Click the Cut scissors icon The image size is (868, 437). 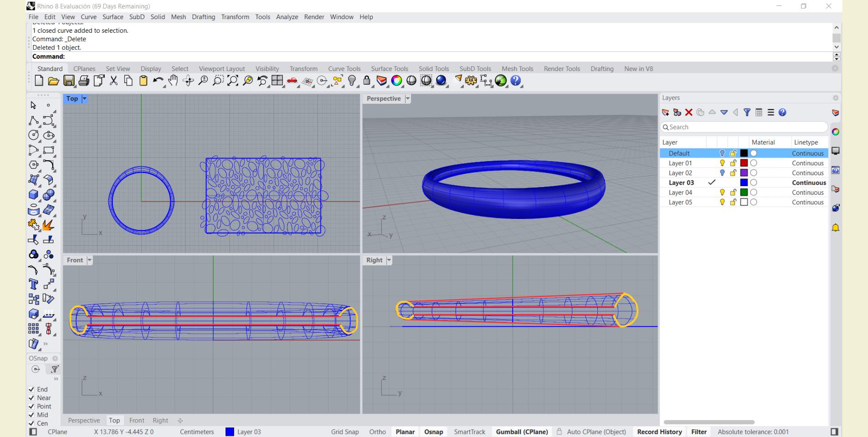(114, 81)
